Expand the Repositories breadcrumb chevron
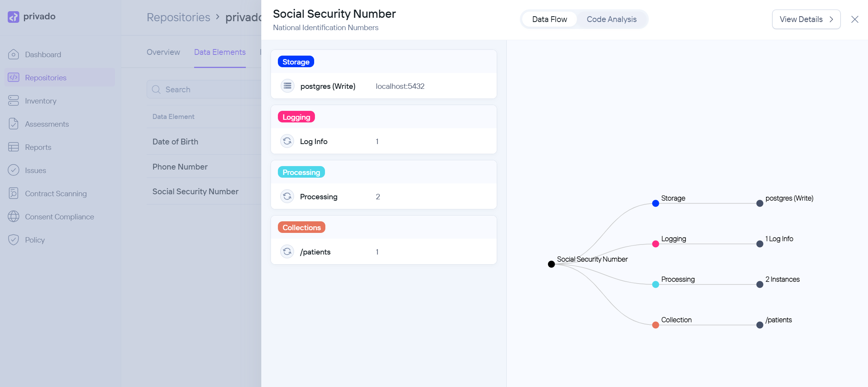868x387 pixels. [x=217, y=17]
